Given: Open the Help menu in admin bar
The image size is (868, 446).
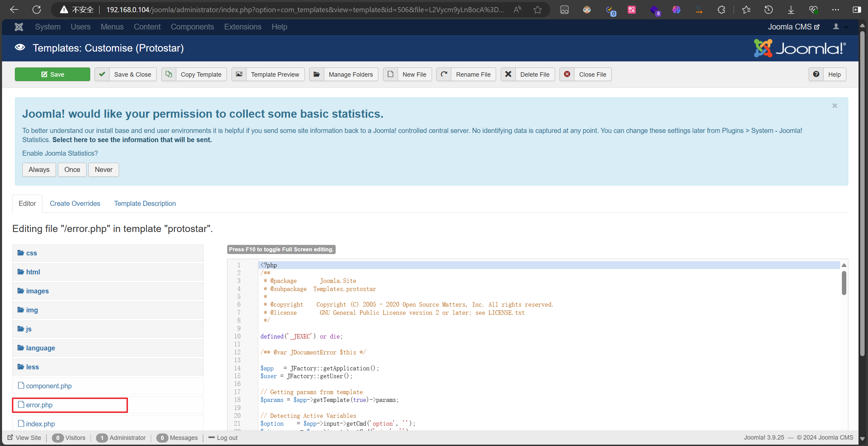Looking at the screenshot, I should tap(279, 27).
